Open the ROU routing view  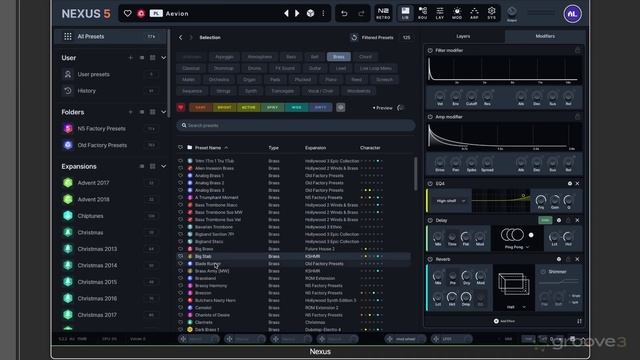click(x=422, y=13)
